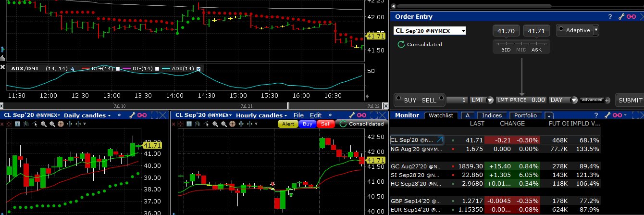Select text annotation tool in Hourly chart toolbar

[189, 124]
